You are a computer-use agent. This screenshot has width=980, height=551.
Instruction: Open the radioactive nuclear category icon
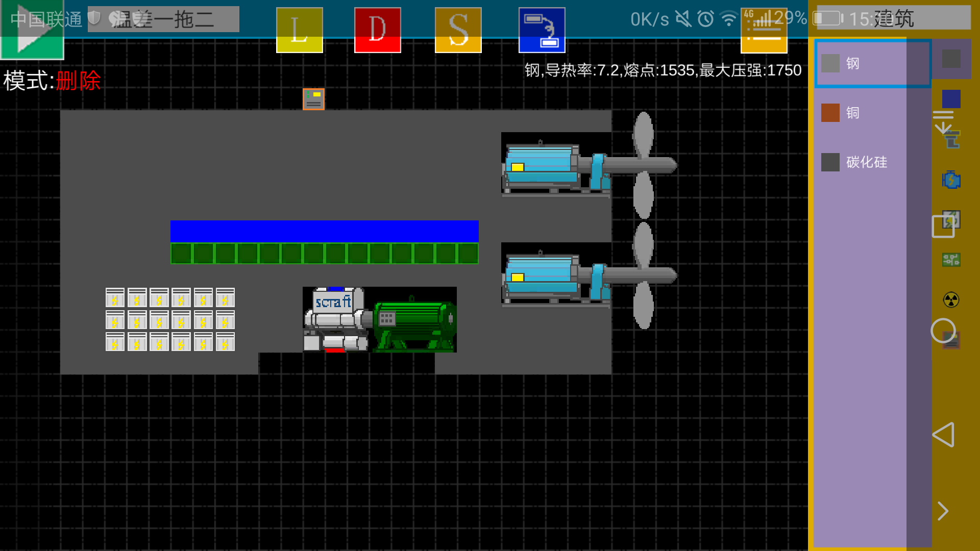click(951, 300)
